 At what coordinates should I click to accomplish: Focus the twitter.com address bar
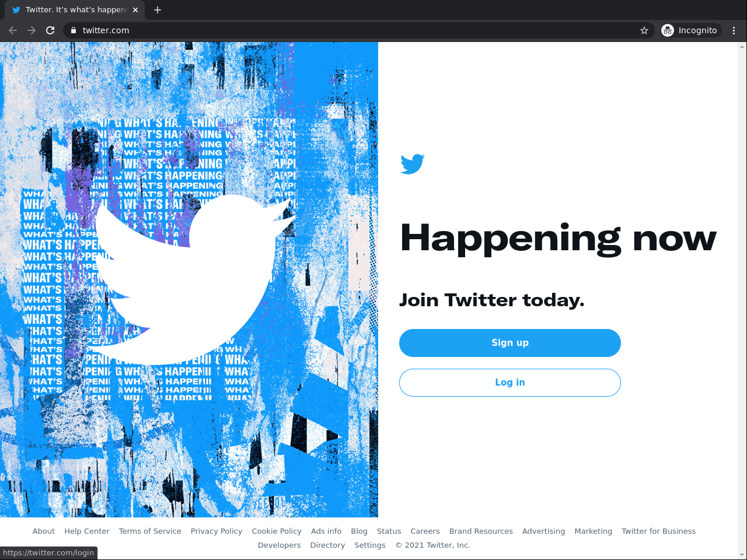coord(350,30)
